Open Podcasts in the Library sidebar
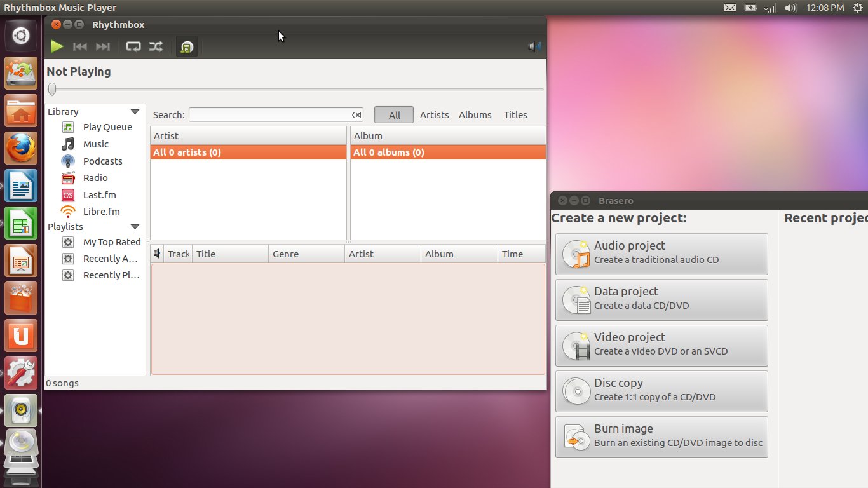The width and height of the screenshot is (868, 488). 102,161
